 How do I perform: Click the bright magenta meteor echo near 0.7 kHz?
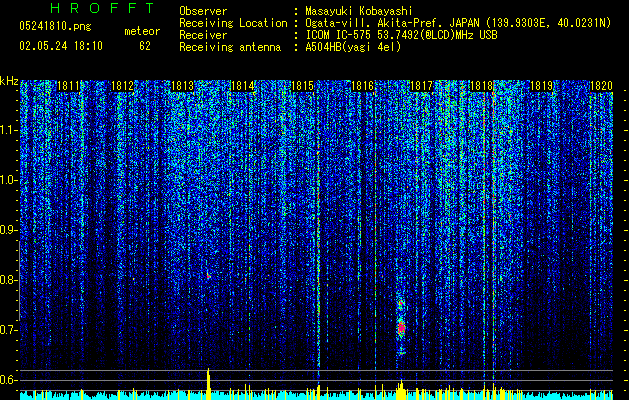click(x=401, y=329)
